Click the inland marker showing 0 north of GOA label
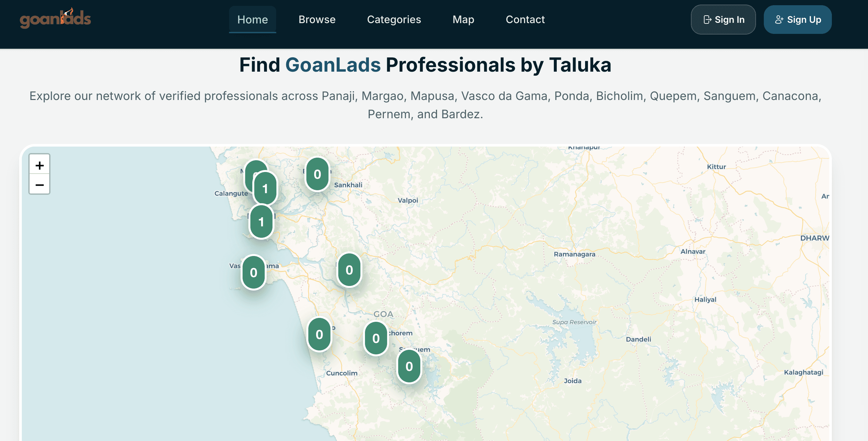This screenshot has width=868, height=441. tap(349, 270)
